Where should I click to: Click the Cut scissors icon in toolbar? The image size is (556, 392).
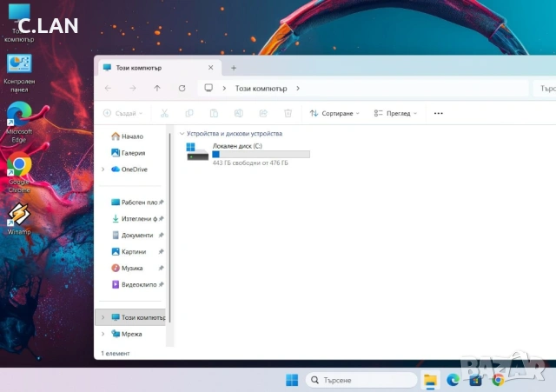pos(164,113)
